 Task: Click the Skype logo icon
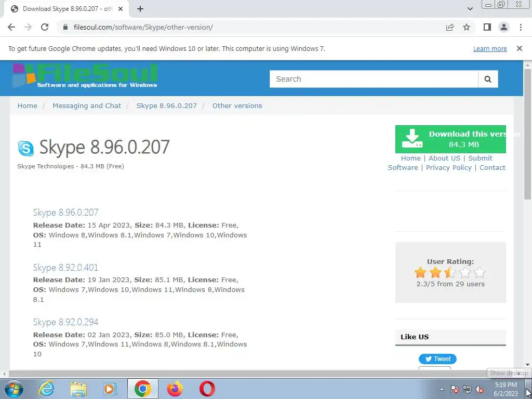[x=26, y=149]
